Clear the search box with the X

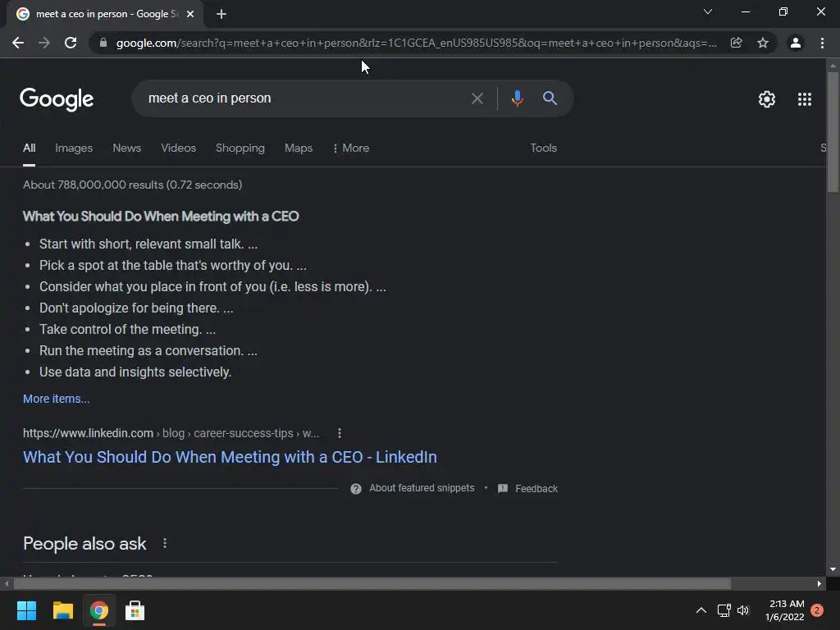click(477, 98)
